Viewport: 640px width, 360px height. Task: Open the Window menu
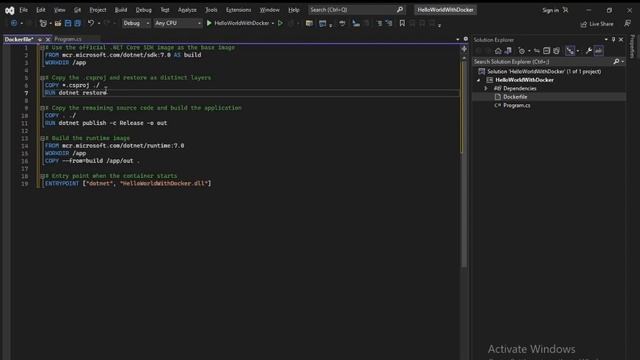click(269, 10)
